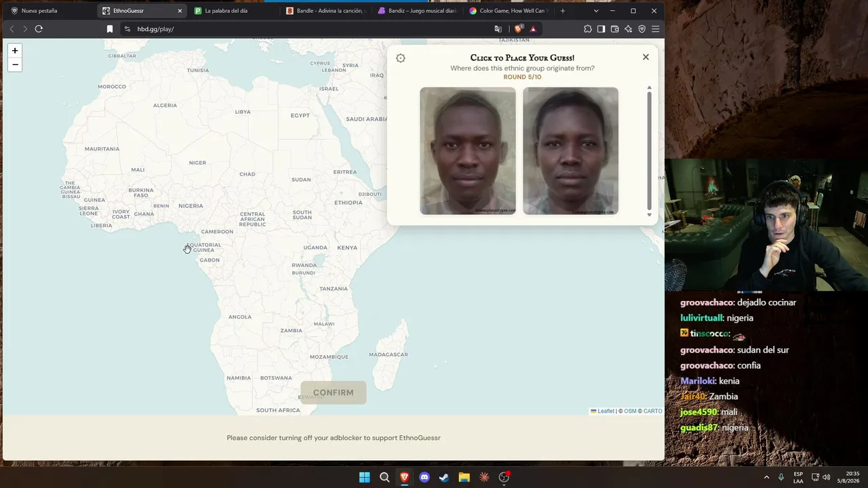The height and width of the screenshot is (488, 868).
Task: Place guess on Madagascar on the map
Action: pyautogui.click(x=389, y=354)
